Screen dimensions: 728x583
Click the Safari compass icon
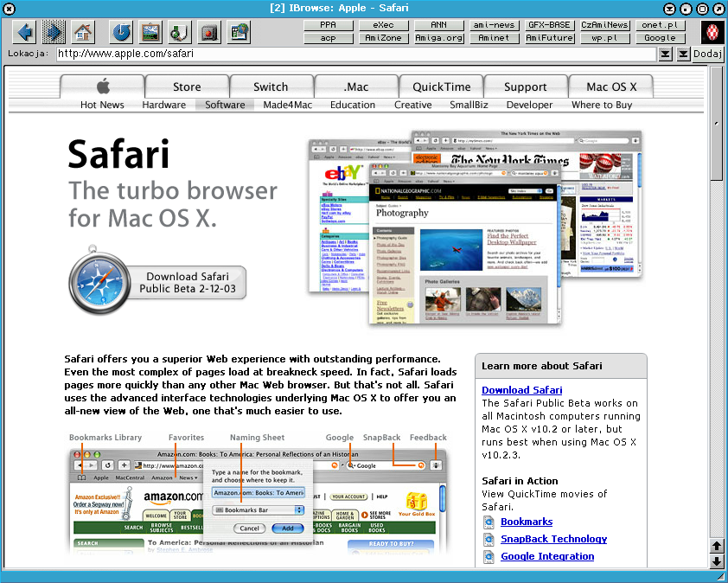[99, 281]
